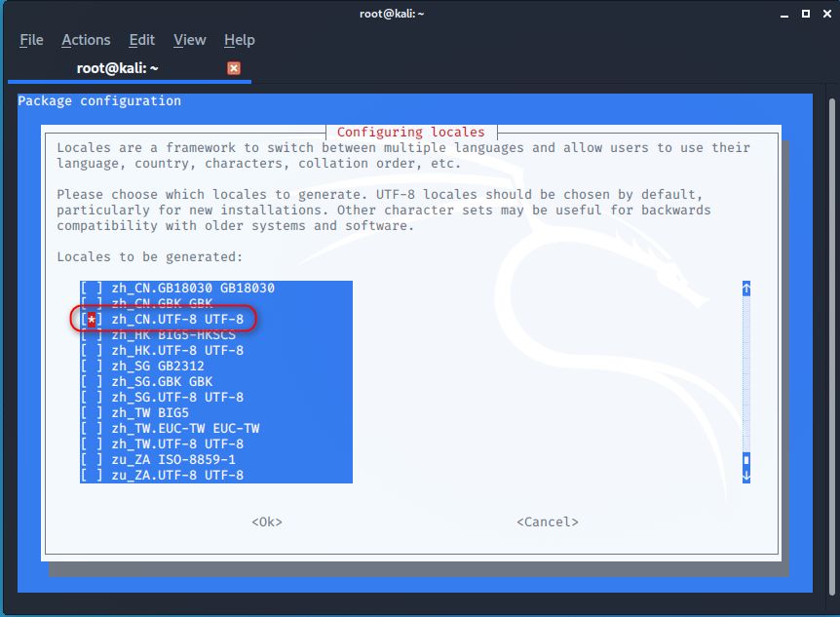Image resolution: width=840 pixels, height=617 pixels.
Task: Open the Actions menu
Action: coord(86,40)
